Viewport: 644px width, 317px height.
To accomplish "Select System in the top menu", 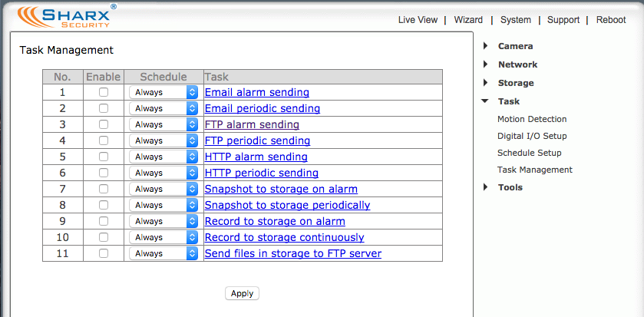I will tap(516, 20).
